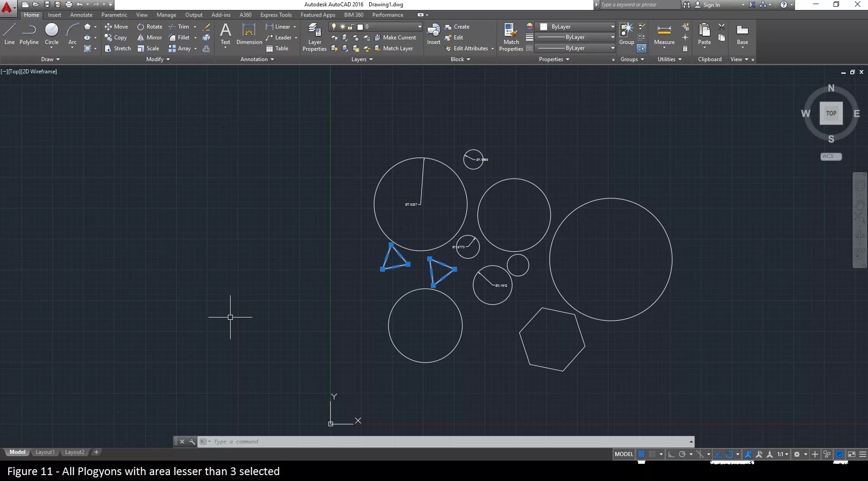Viewport: 868px width, 481px height.
Task: Toggle polar tracking in status bar
Action: point(682,454)
